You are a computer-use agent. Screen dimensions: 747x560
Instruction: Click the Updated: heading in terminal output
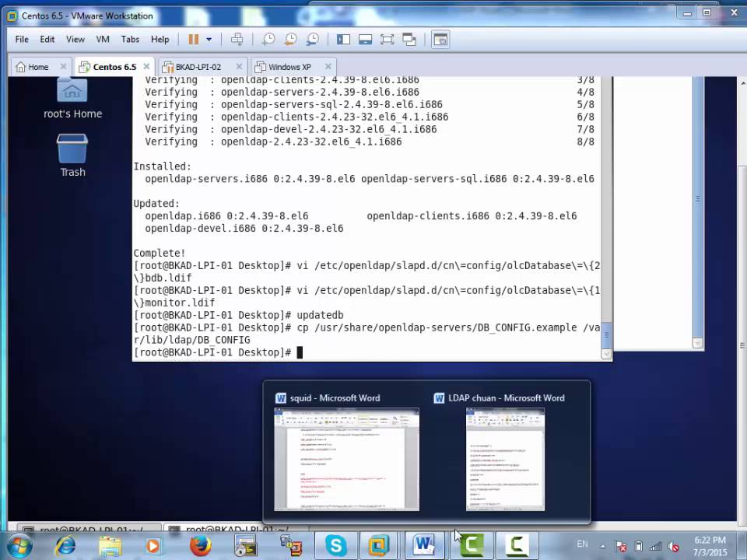(156, 204)
